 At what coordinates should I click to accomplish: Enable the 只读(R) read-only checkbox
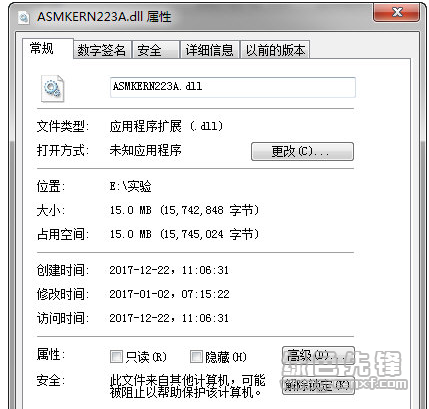116,357
